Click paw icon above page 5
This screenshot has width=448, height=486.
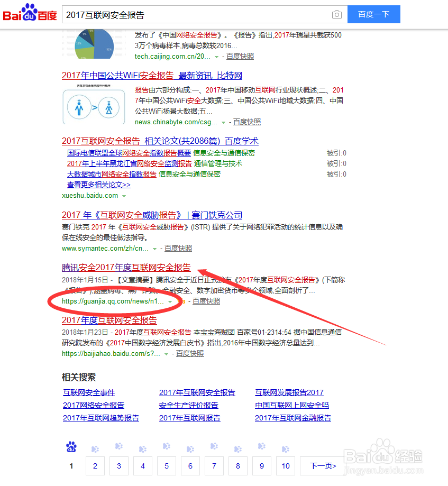pyautogui.click(x=167, y=446)
